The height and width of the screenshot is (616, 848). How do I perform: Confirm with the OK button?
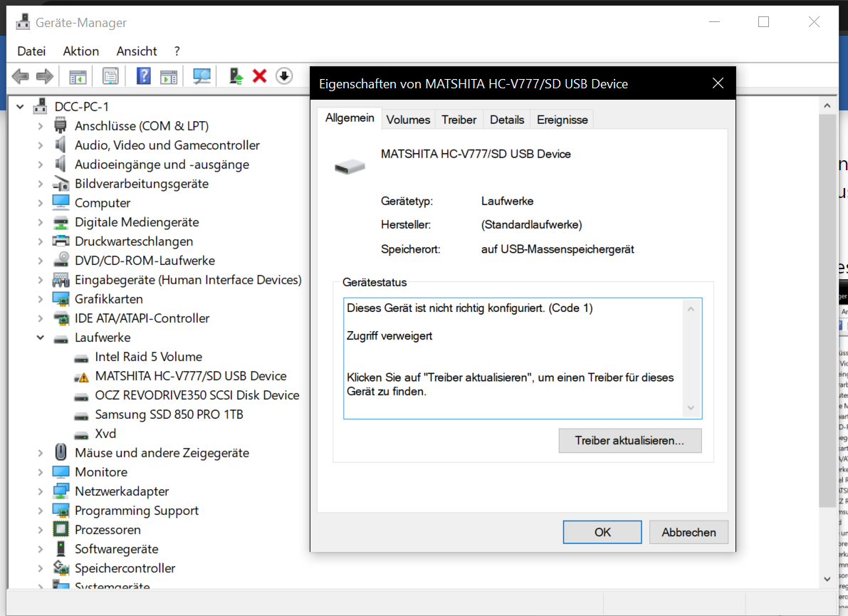[602, 532]
